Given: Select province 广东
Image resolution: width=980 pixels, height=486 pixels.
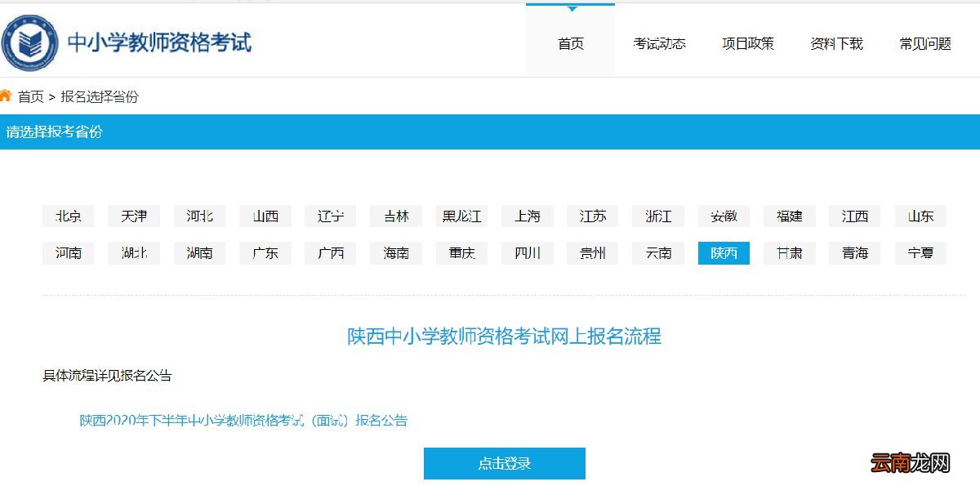Looking at the screenshot, I should [x=265, y=253].
